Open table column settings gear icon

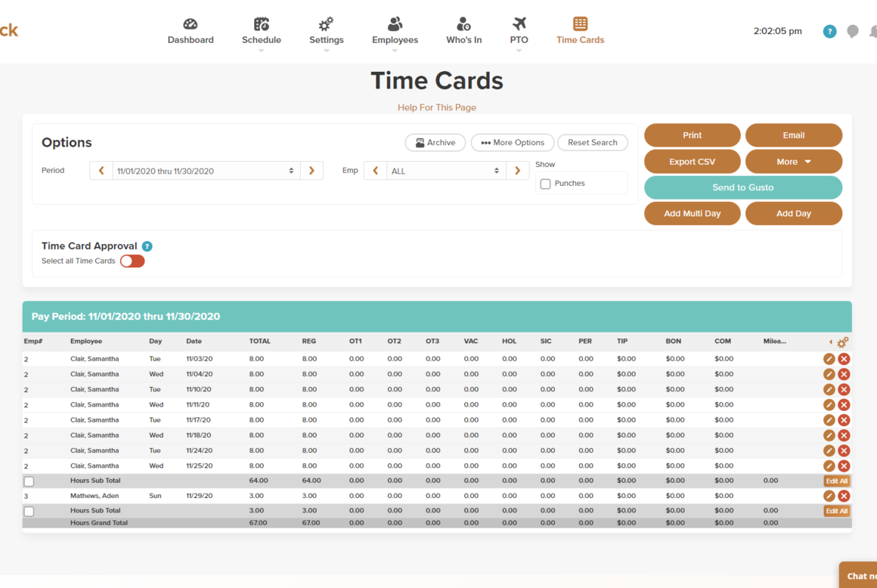(x=842, y=342)
